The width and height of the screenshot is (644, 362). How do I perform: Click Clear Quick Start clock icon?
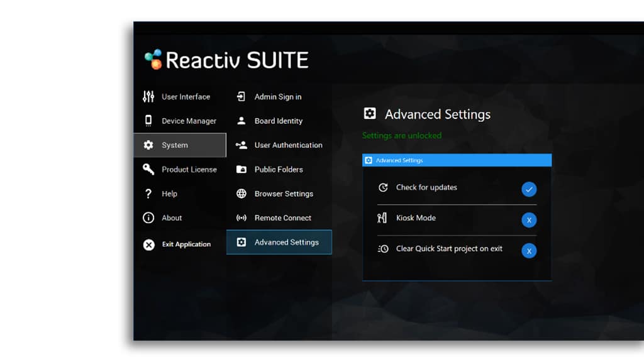[x=383, y=249]
